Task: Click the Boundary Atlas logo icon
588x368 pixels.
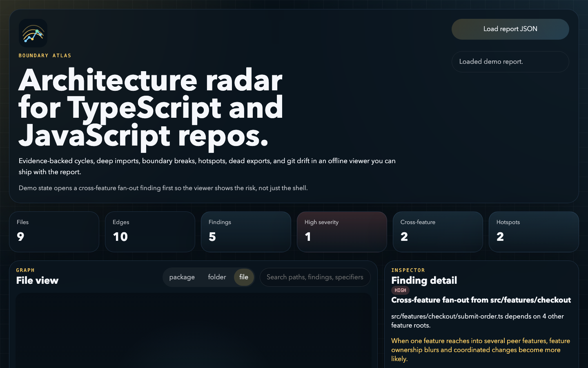Action: [33, 33]
